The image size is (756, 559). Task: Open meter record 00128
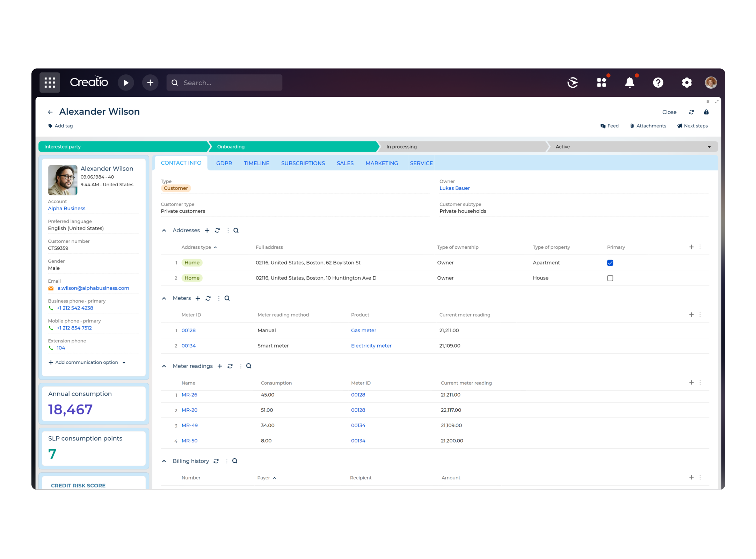pos(188,330)
